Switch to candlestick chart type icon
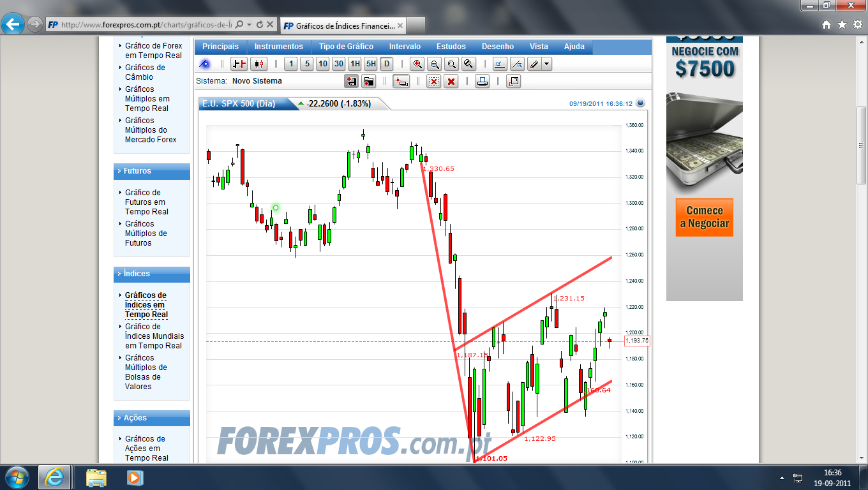Viewport: 868px width, 490px height. tap(258, 64)
